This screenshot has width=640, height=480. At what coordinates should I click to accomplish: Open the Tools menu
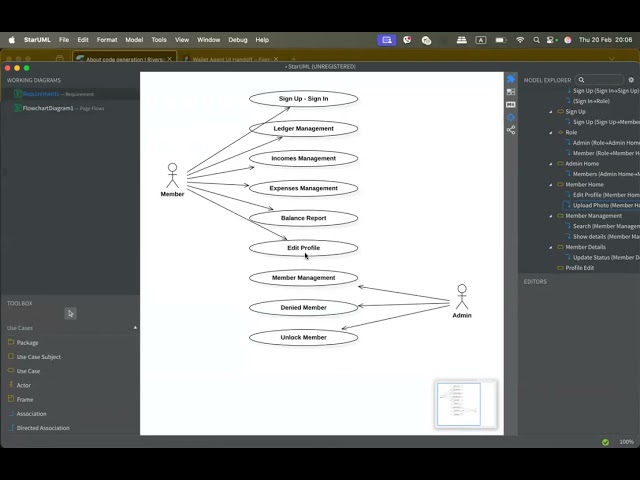(159, 40)
